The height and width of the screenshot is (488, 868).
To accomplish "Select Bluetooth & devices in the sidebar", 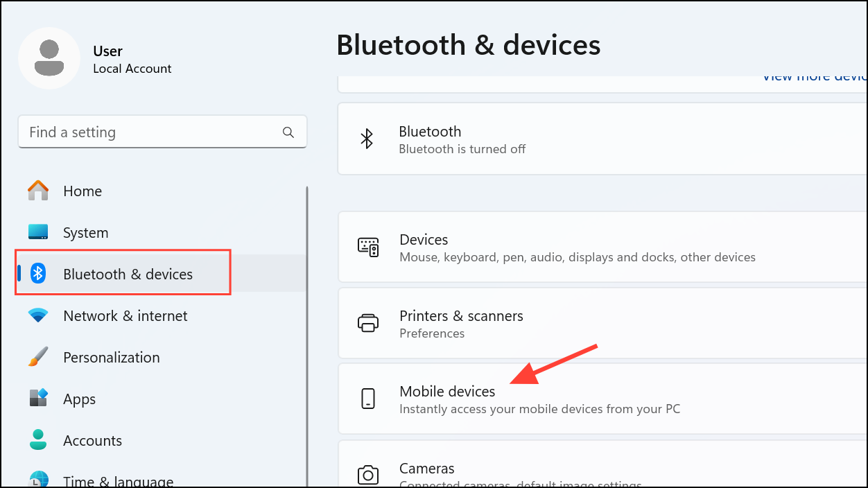I will pyautogui.click(x=128, y=274).
